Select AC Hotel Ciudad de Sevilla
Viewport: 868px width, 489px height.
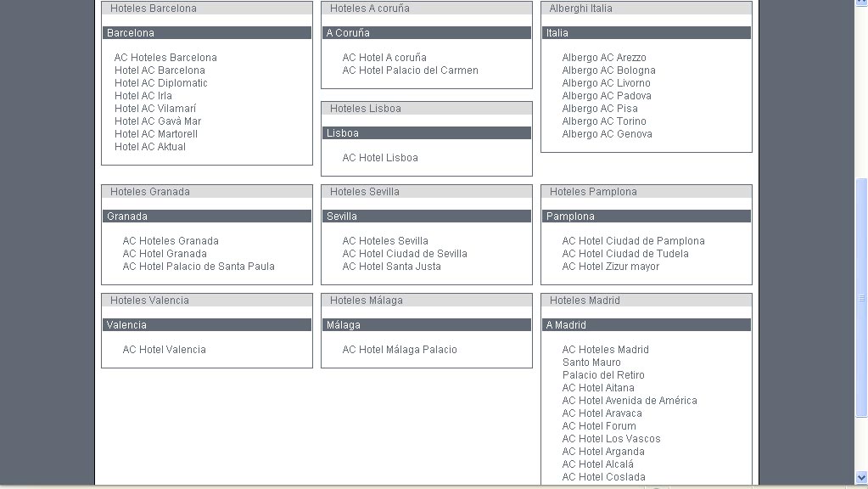(405, 254)
